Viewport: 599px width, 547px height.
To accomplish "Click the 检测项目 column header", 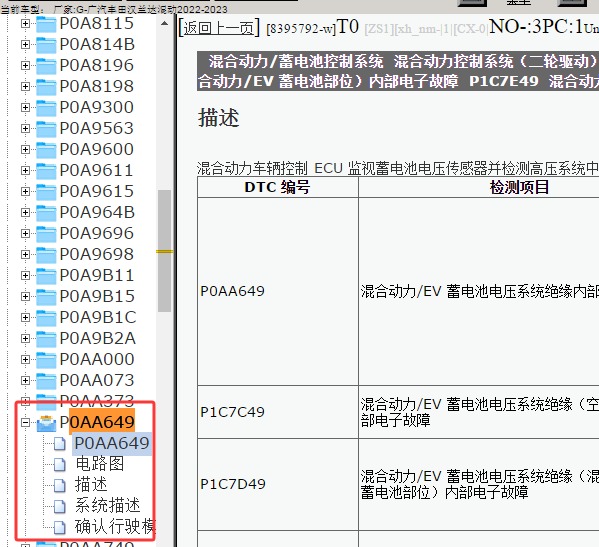I will [x=519, y=188].
